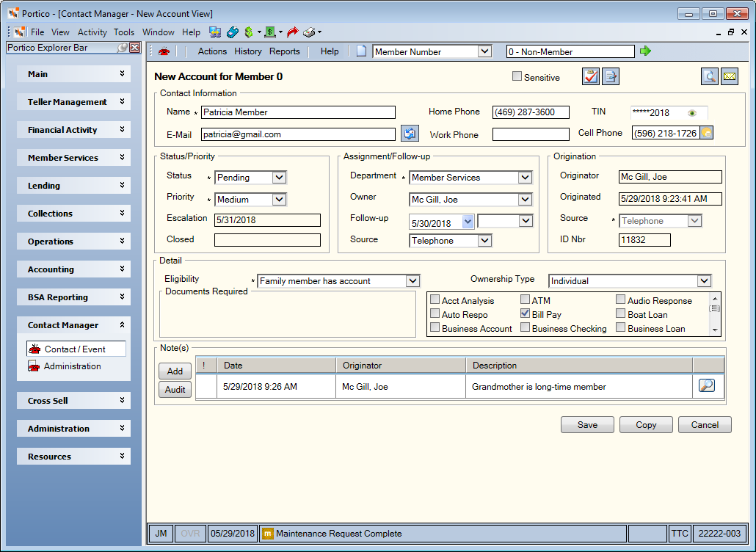Click the status bar message icon before Maintenance Request

[268, 534]
